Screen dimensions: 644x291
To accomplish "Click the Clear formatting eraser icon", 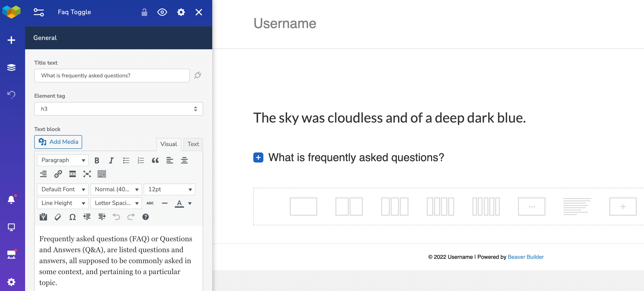I will point(58,217).
